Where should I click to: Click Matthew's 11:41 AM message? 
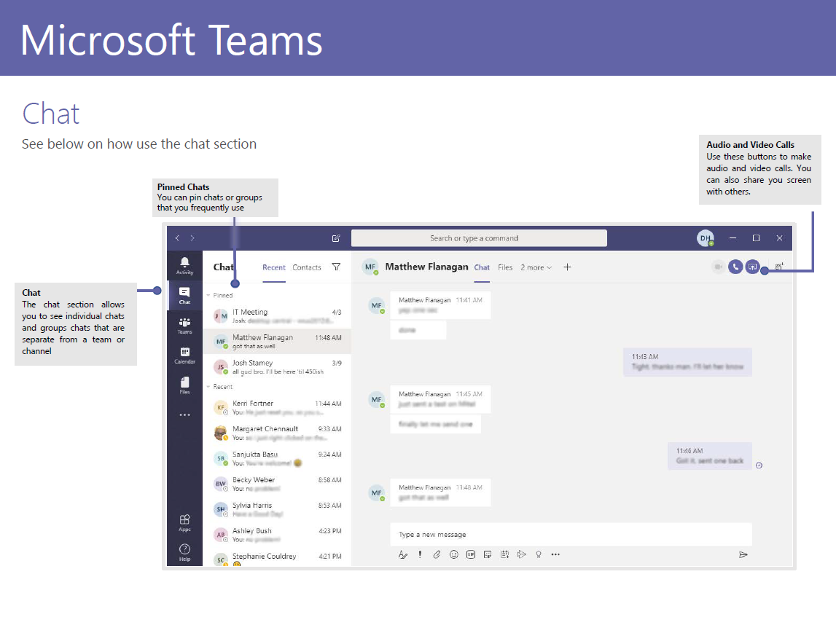click(440, 305)
